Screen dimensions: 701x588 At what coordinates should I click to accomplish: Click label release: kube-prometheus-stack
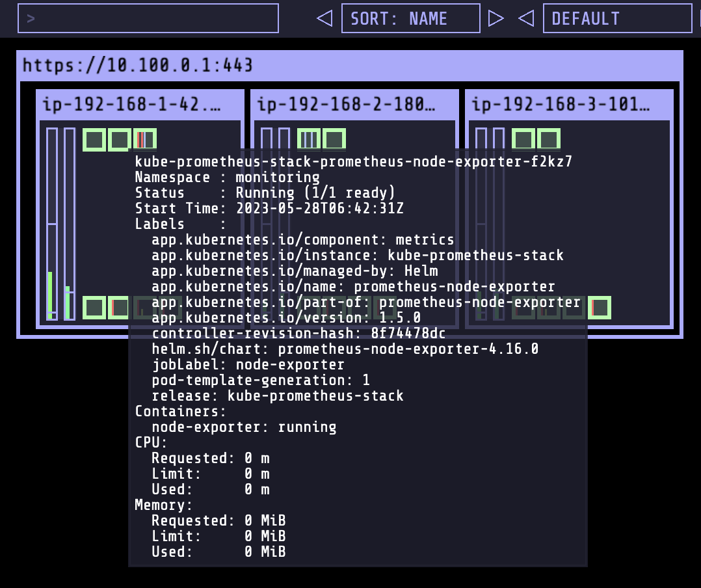[278, 396]
